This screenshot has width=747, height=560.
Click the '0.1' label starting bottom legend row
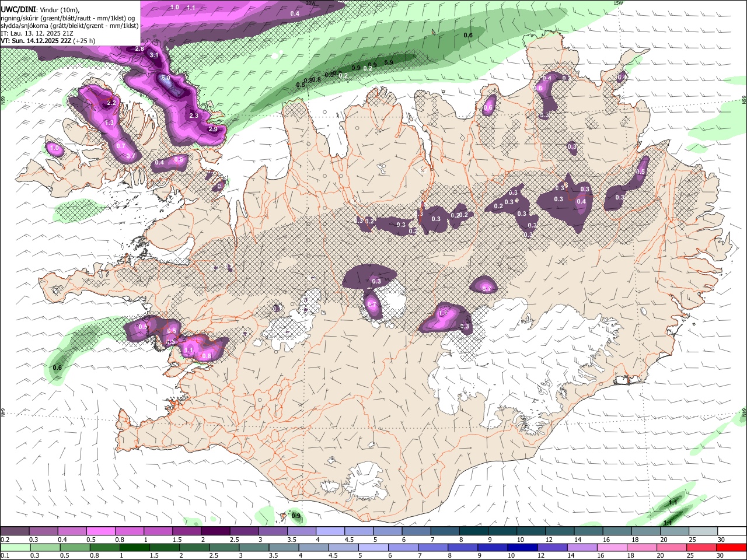(5, 555)
